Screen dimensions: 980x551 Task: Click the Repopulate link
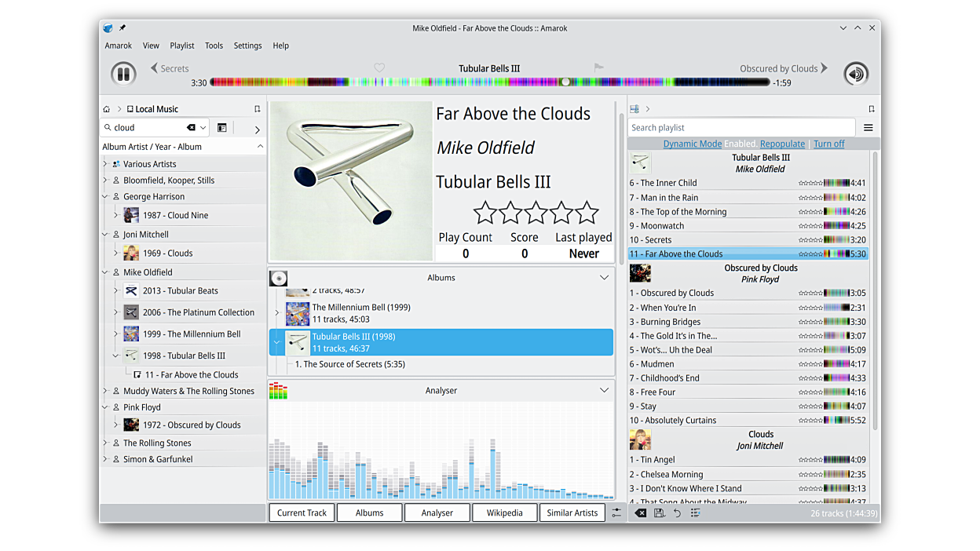tap(782, 144)
